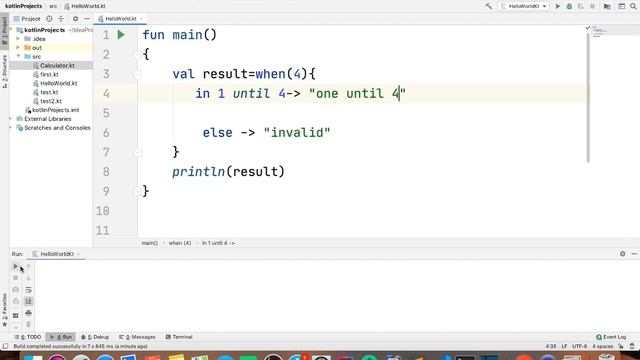Toggle Project side tool window stripe

tap(4, 31)
